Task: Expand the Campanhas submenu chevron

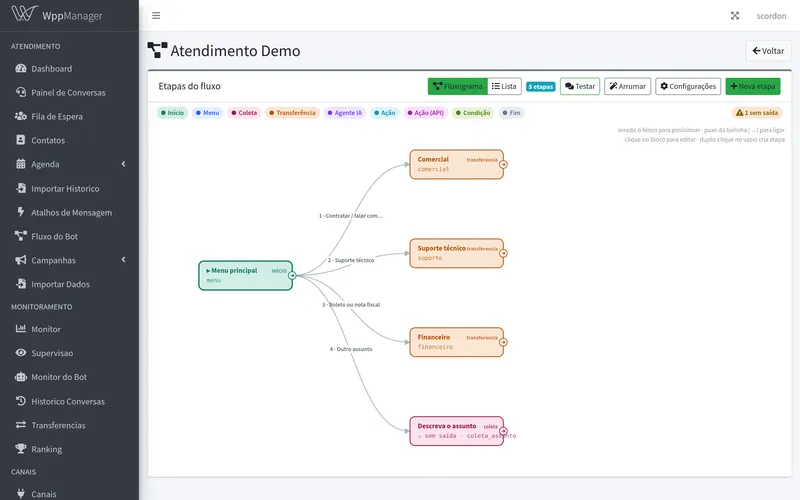Action: pyautogui.click(x=123, y=260)
